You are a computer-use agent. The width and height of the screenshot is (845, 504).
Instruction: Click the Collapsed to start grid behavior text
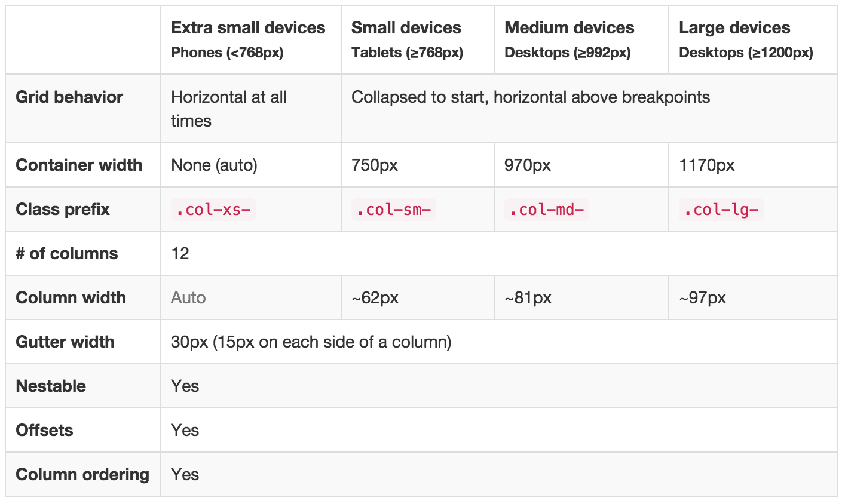coord(531,97)
